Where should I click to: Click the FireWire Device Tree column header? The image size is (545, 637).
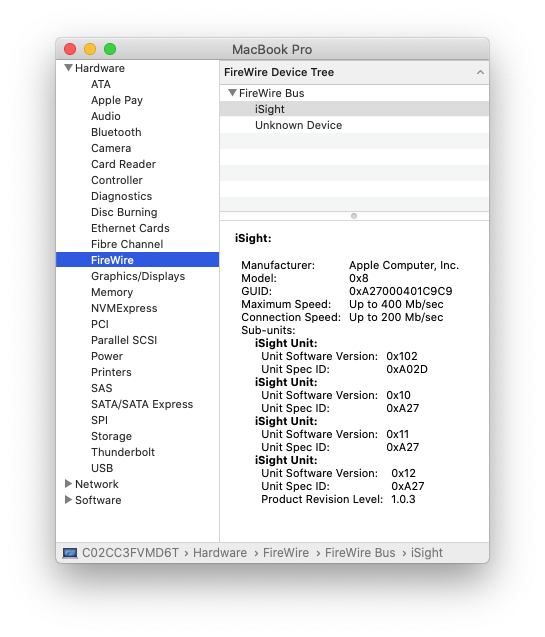click(354, 72)
